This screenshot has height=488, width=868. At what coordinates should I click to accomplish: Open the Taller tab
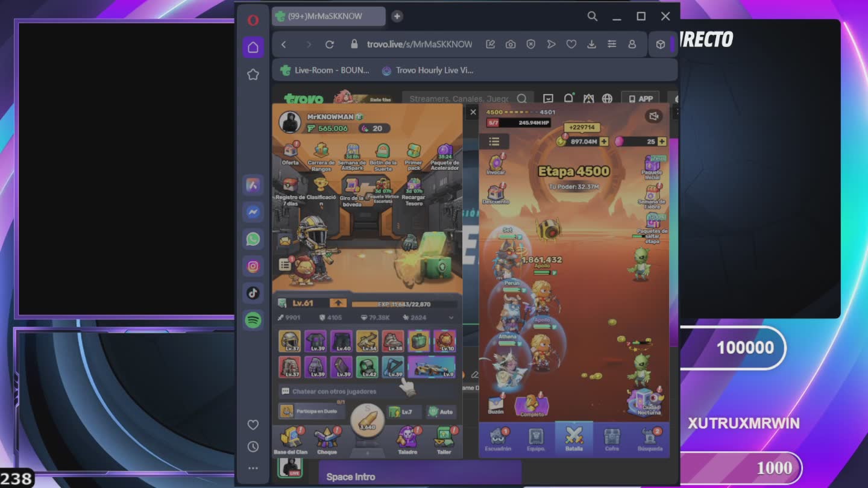pyautogui.click(x=444, y=440)
